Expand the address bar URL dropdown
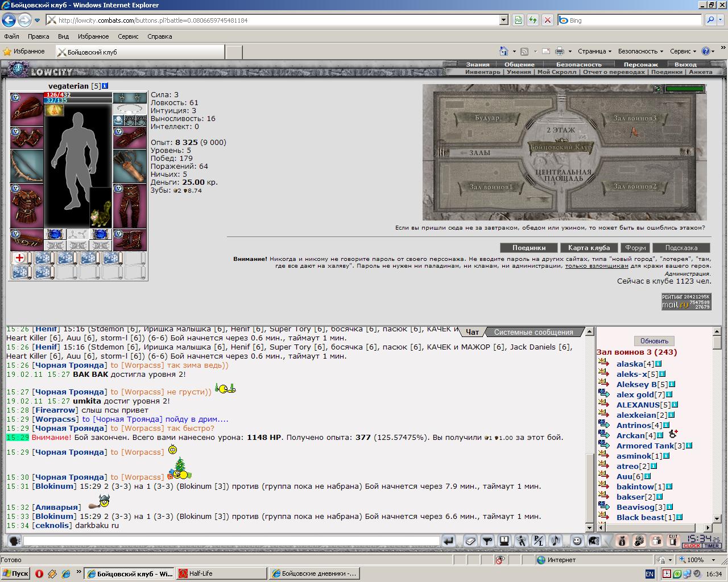Image resolution: width=728 pixels, height=582 pixels. coord(503,20)
